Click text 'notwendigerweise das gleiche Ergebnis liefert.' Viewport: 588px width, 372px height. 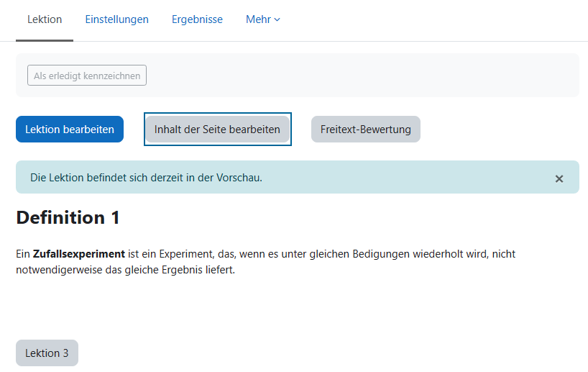(125, 270)
